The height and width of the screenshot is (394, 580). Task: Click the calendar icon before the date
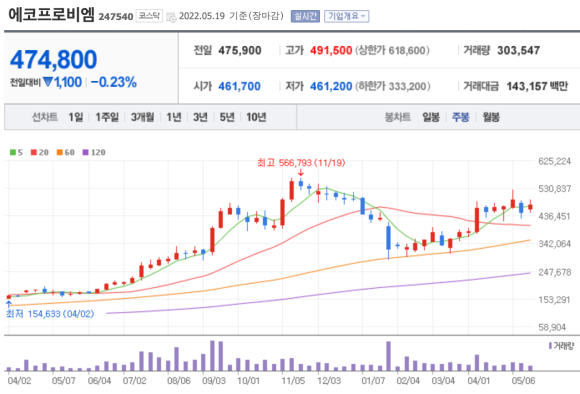(x=171, y=17)
